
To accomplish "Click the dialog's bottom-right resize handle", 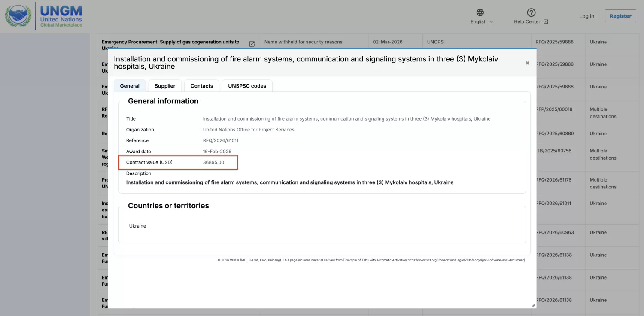I will 533,305.
